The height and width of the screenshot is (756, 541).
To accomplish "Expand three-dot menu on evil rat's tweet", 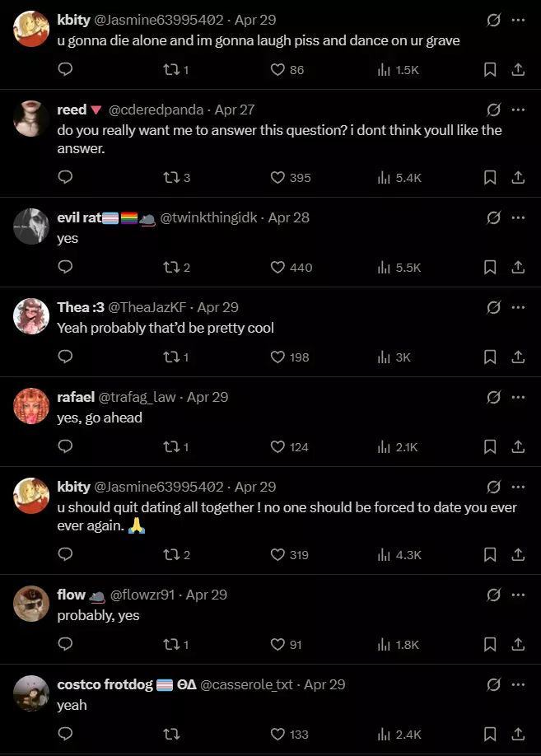I will [x=518, y=217].
